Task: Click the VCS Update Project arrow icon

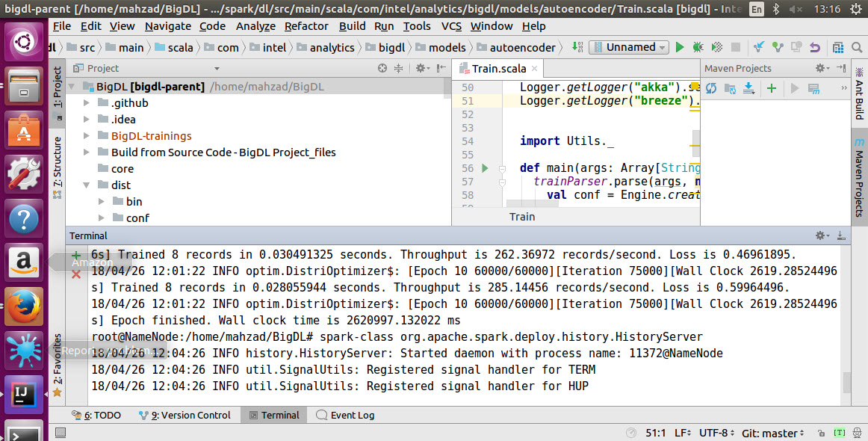Action: click(x=759, y=47)
